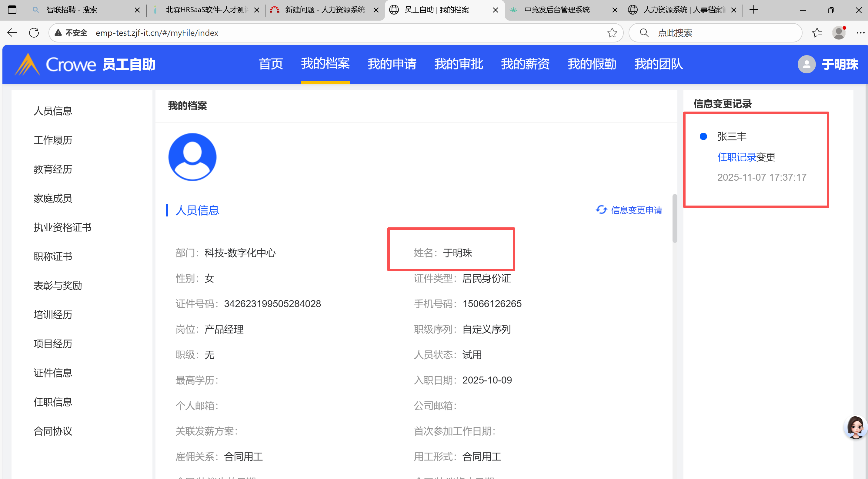
Task: Click the page refresh icon
Action: click(x=34, y=33)
